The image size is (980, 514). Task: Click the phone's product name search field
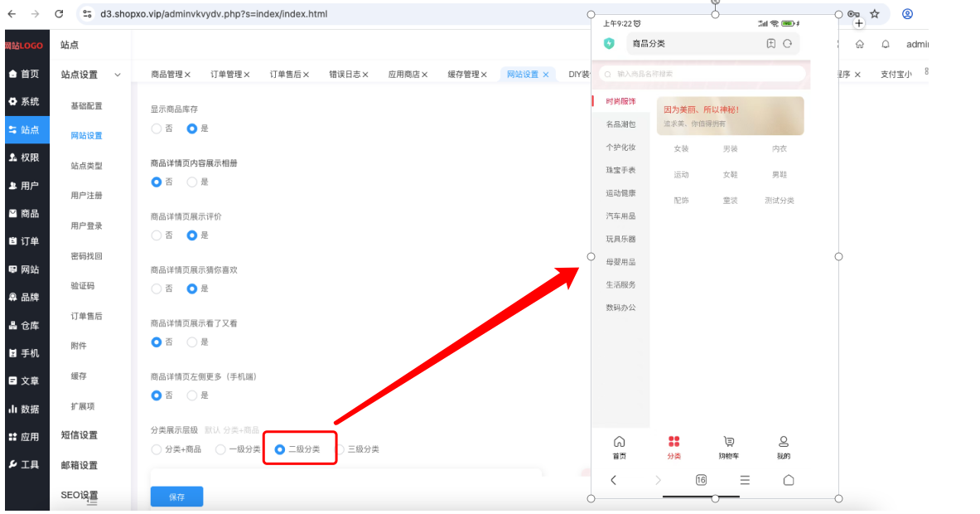point(702,75)
